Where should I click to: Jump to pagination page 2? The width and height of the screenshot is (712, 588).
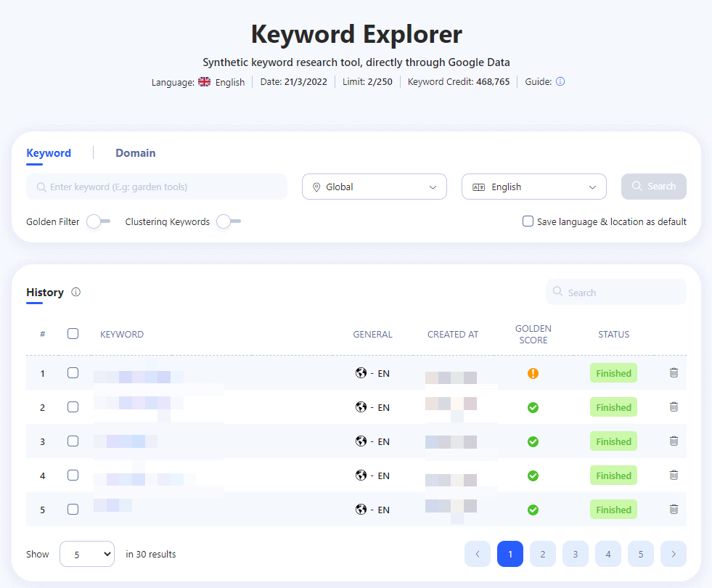543,554
